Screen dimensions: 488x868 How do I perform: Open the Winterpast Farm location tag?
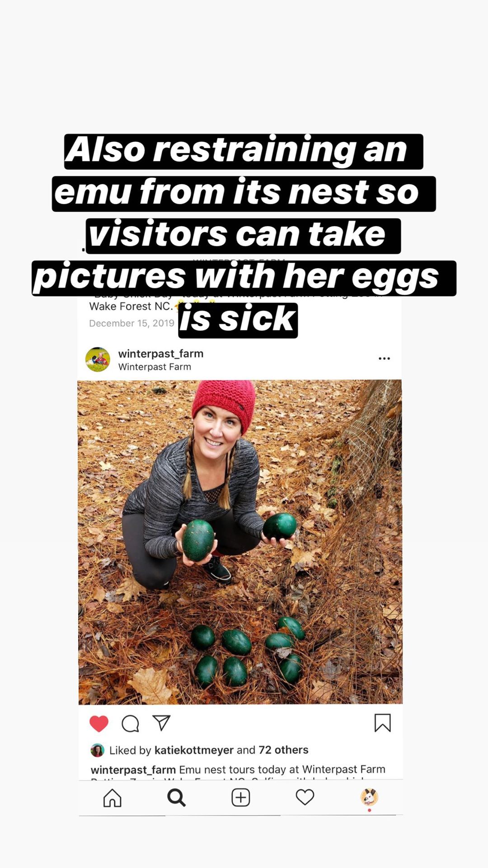[x=155, y=367]
